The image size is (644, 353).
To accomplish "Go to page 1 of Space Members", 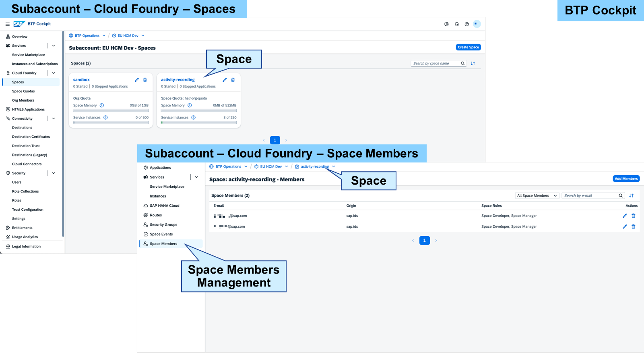I will pyautogui.click(x=425, y=241).
